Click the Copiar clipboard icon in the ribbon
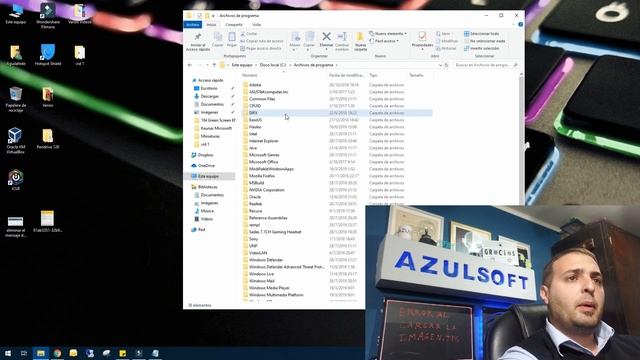The image size is (640, 360). click(218, 37)
